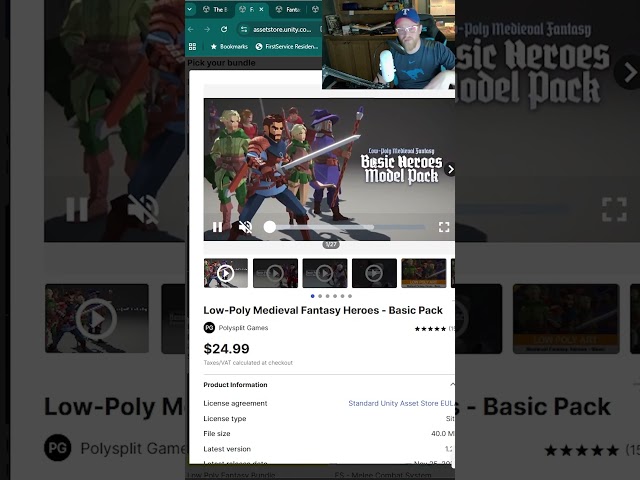Click the second carousel page dot
The image size is (640, 480).
[320, 296]
